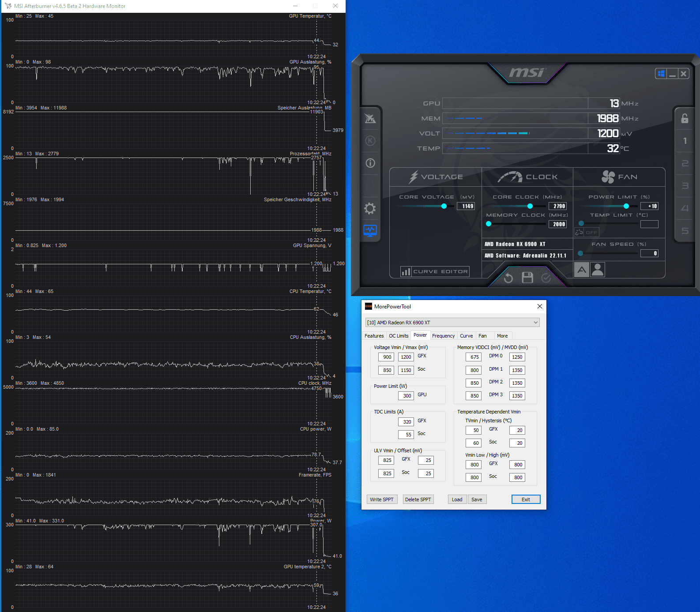Click Write SPPT button
Viewport: 700px width, 612px height.
[x=382, y=499]
